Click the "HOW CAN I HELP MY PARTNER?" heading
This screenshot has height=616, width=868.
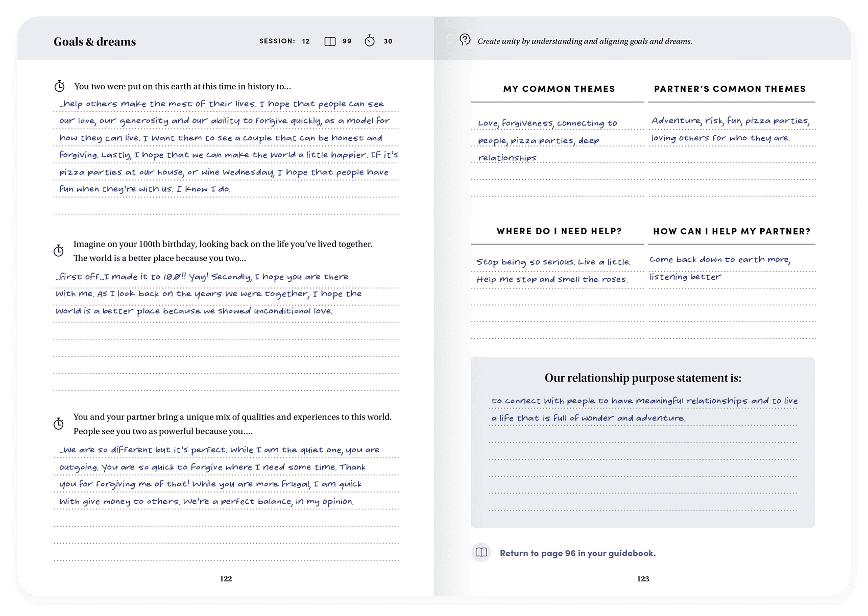pos(732,231)
